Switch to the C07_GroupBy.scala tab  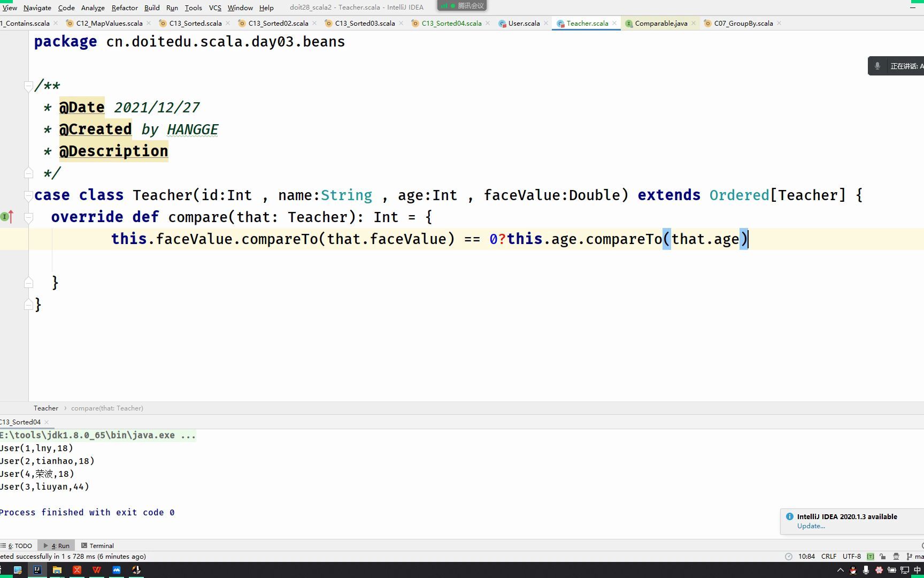(743, 24)
